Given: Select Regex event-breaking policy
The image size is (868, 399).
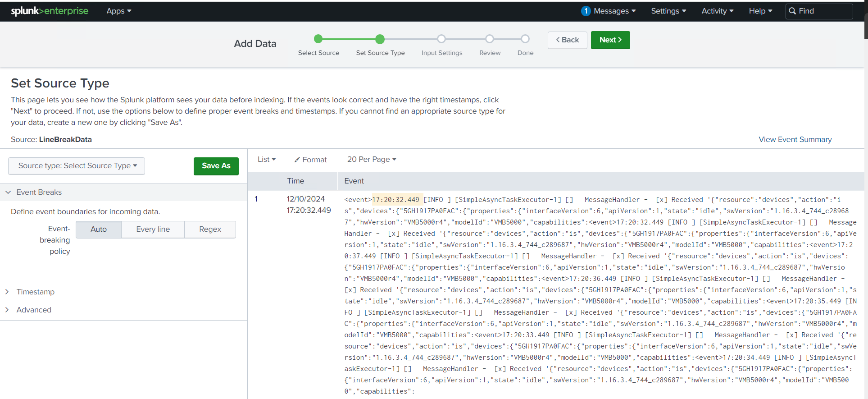Looking at the screenshot, I should 210,229.
